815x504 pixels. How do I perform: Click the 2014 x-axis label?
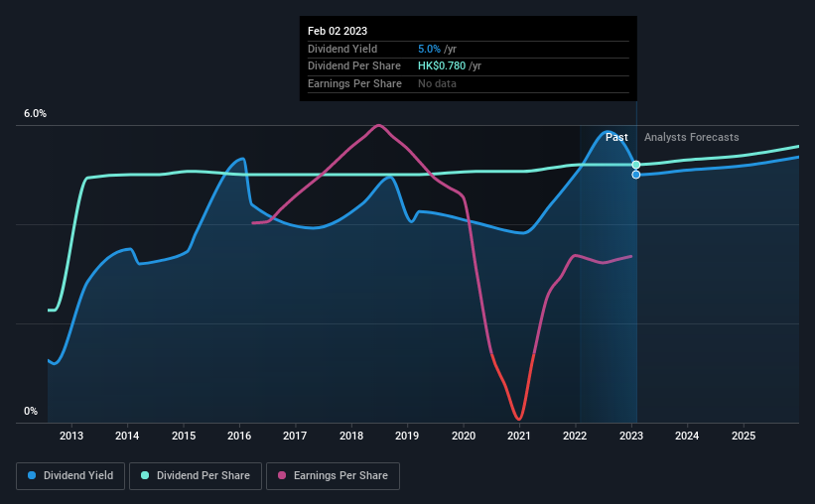pyautogui.click(x=127, y=436)
